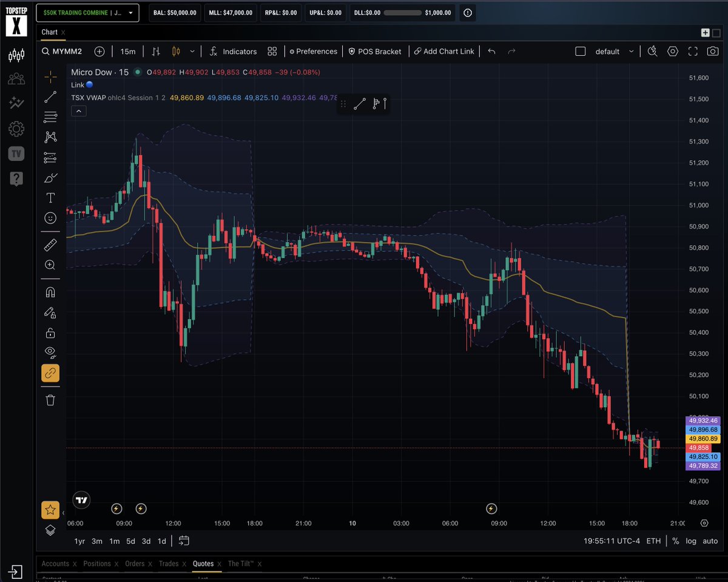
Task: Switch to the Positions tab
Action: point(97,564)
